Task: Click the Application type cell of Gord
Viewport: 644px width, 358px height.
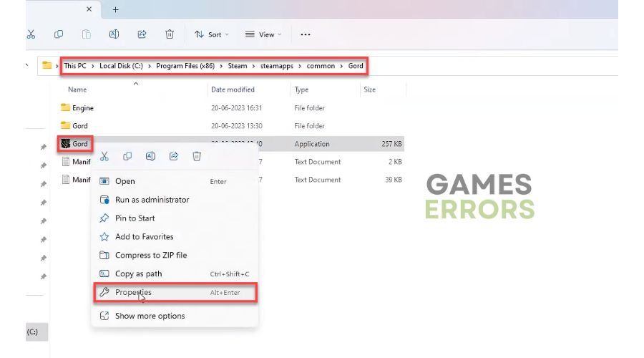Action: pos(312,144)
